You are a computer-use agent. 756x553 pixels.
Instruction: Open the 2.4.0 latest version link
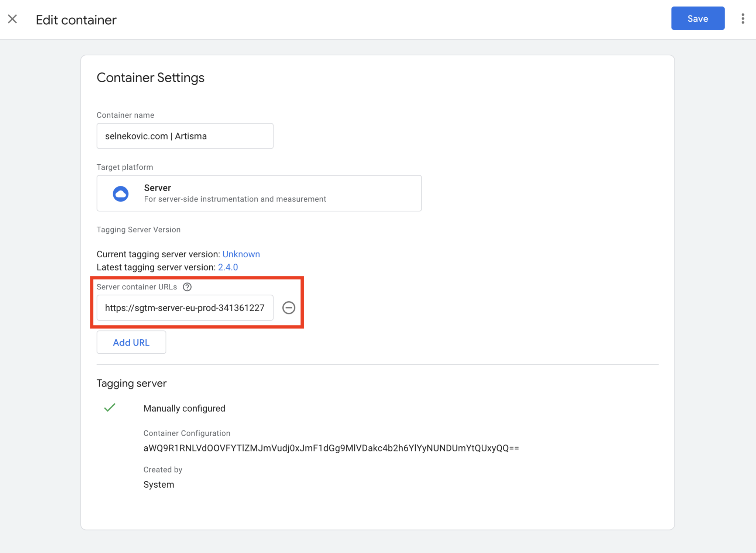[x=228, y=267]
